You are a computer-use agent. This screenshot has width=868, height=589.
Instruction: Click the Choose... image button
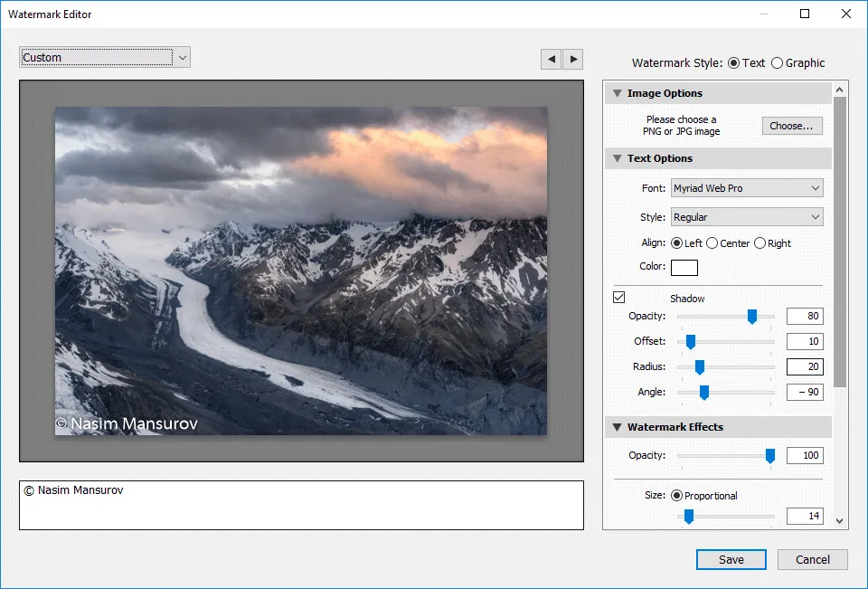click(792, 126)
